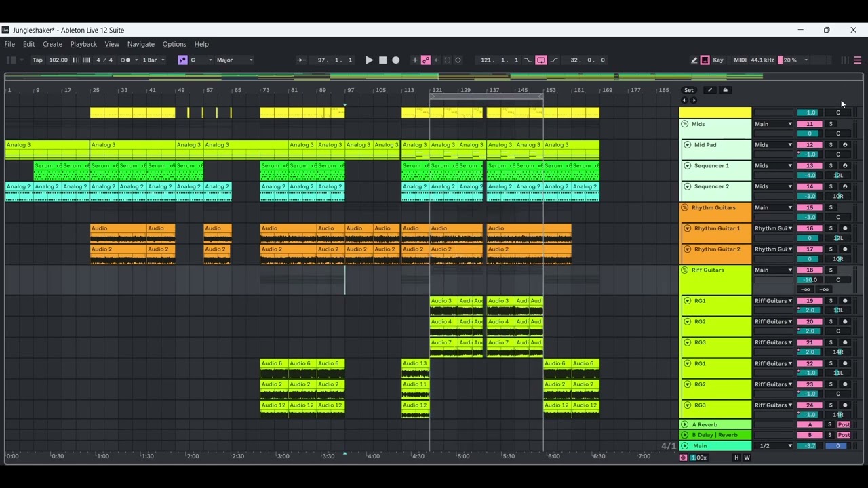The width and height of the screenshot is (868, 488).
Task: Click the optimize arrangement height arrows icon
Action: point(710,90)
